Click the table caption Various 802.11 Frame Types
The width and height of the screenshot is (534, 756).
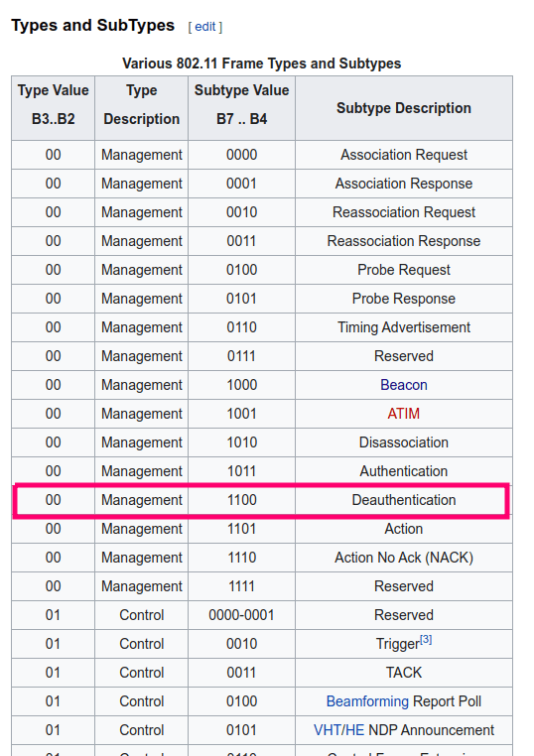tap(261, 63)
